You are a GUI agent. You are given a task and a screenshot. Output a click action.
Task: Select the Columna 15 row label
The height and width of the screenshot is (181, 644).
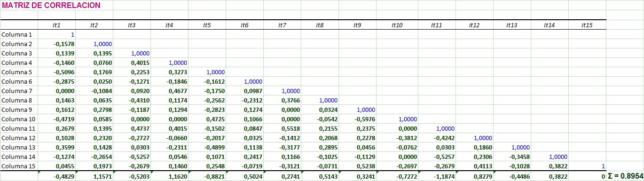tap(19, 166)
